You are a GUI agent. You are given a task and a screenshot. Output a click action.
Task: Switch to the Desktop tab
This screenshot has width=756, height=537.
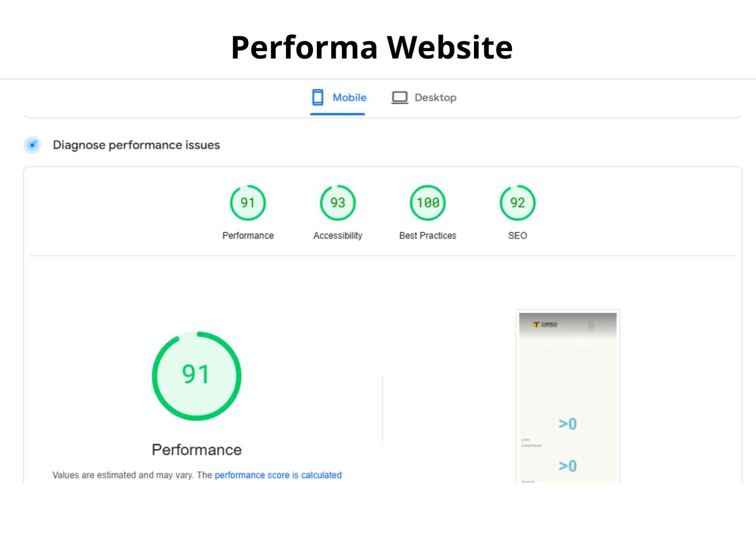(x=424, y=97)
